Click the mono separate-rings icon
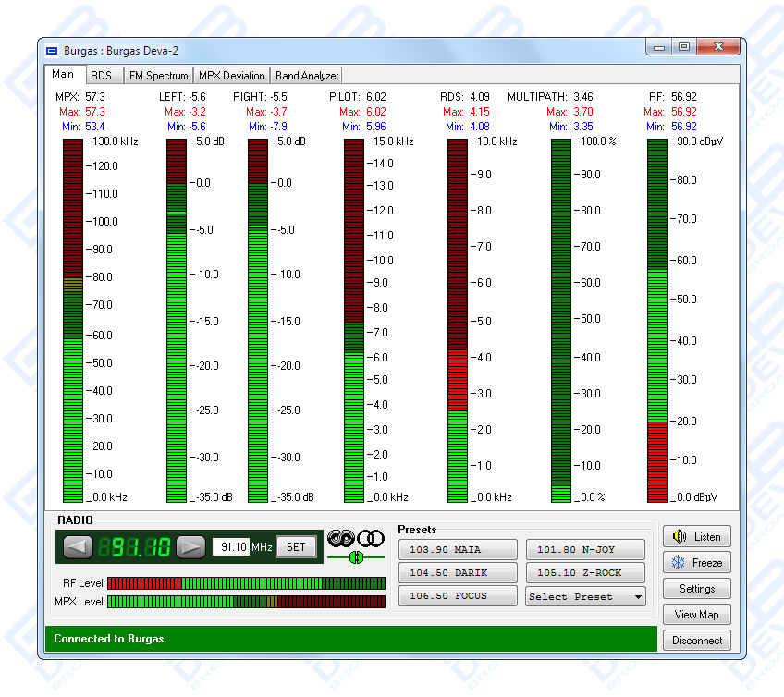 pyautogui.click(x=371, y=538)
